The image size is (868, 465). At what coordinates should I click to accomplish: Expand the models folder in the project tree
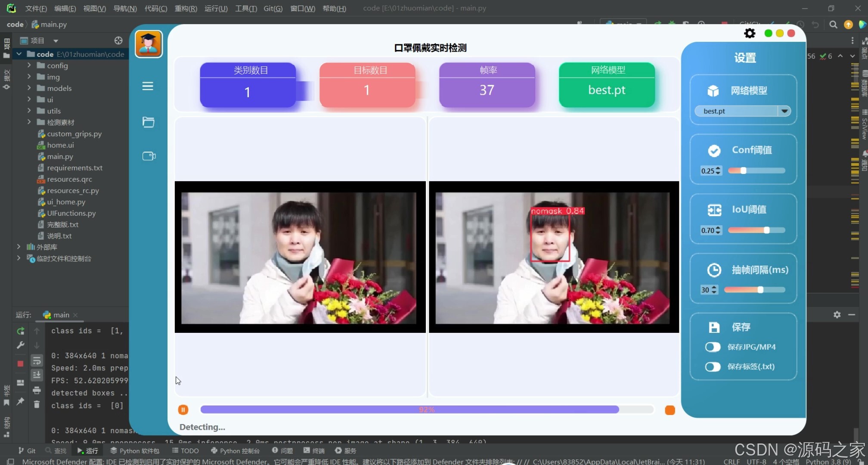coord(29,88)
